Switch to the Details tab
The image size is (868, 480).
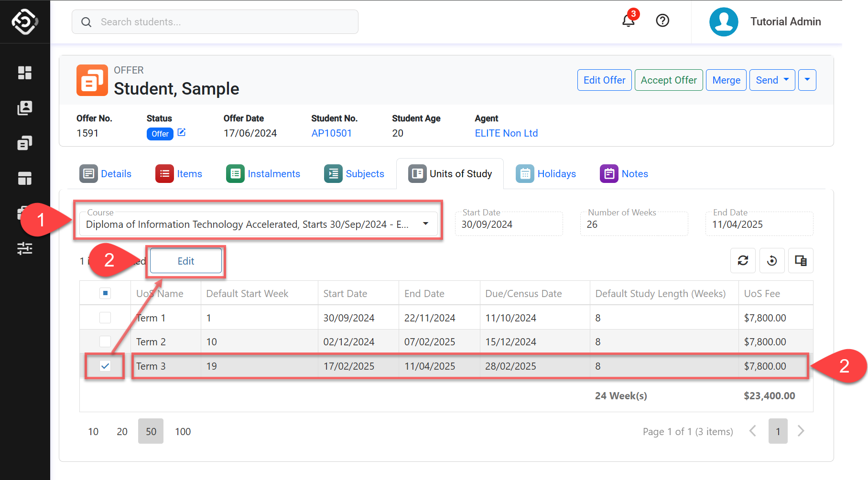click(x=106, y=174)
